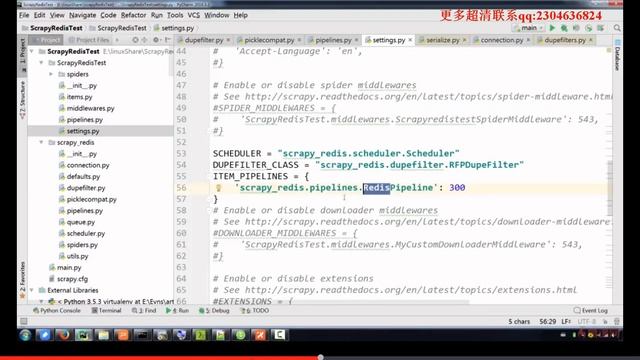Open the Python Console tool window
640x360 pixels.
pos(57,311)
